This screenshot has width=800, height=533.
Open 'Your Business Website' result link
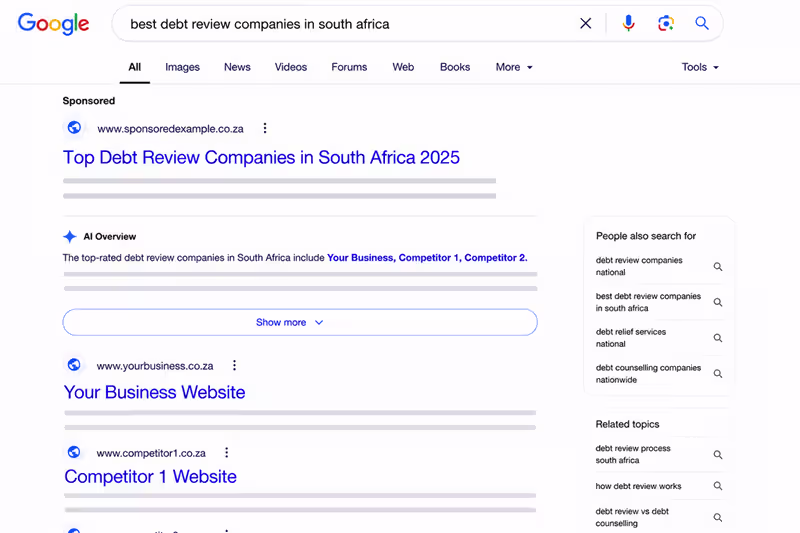tap(155, 392)
